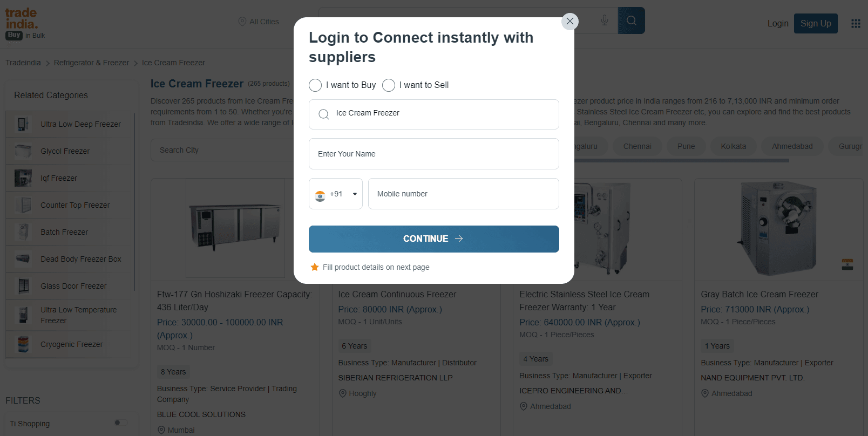Viewport: 868px width, 436px height.
Task: Click the Glass Door Freezer category icon
Action: 22,286
